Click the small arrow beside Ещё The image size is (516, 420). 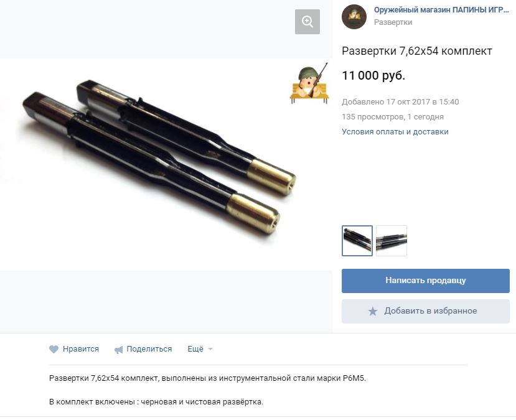point(210,349)
